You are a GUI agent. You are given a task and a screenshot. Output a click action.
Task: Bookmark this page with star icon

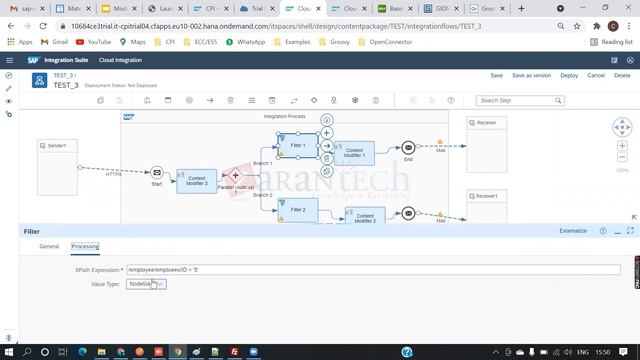[577, 26]
